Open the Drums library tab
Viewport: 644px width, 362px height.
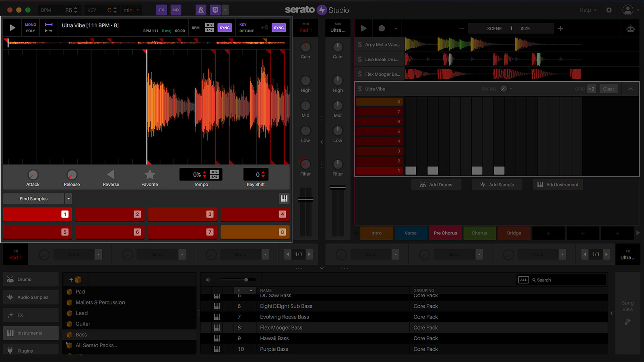[31, 280]
